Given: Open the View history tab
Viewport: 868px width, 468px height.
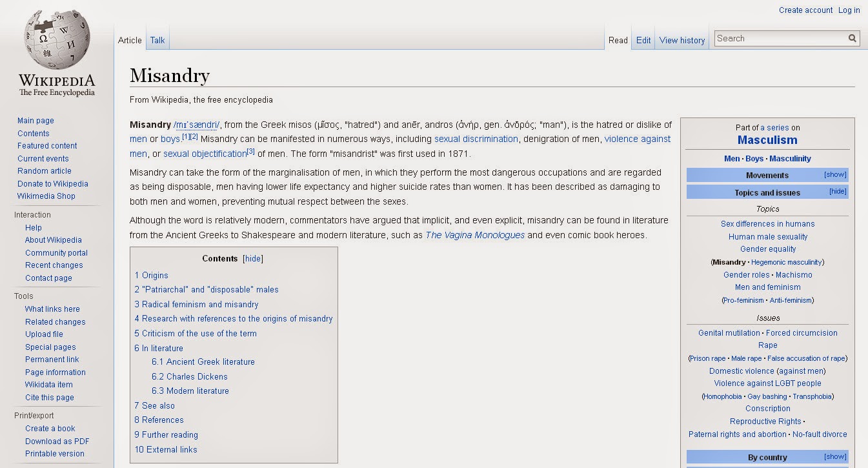Looking at the screenshot, I should click(681, 40).
